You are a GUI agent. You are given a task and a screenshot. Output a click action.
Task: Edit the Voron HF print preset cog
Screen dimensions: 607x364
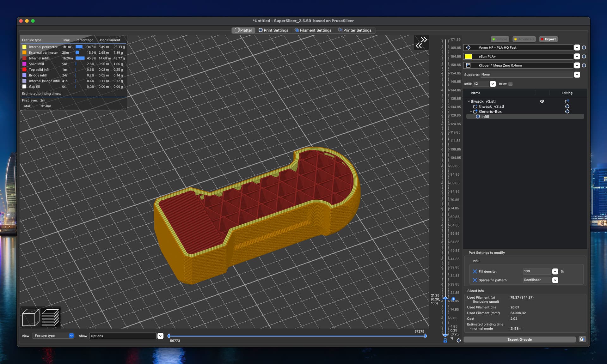584,47
